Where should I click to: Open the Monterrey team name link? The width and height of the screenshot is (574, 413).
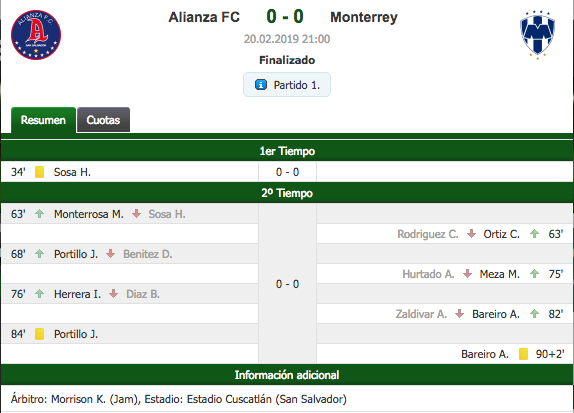[x=364, y=17]
